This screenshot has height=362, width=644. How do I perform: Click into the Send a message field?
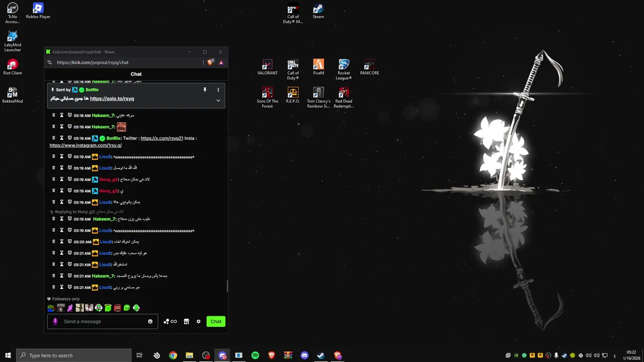pyautogui.click(x=103, y=322)
